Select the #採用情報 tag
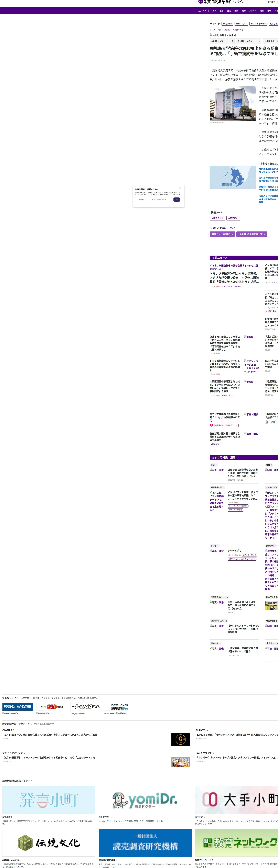 coord(215,444)
